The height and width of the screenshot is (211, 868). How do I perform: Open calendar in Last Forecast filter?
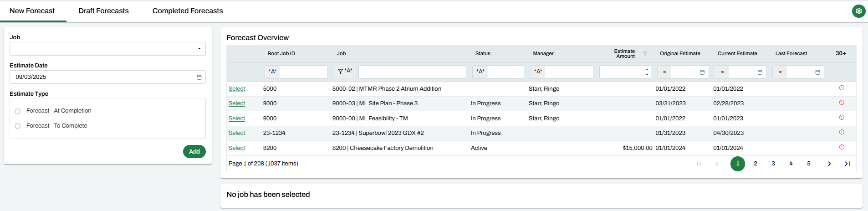pos(817,72)
